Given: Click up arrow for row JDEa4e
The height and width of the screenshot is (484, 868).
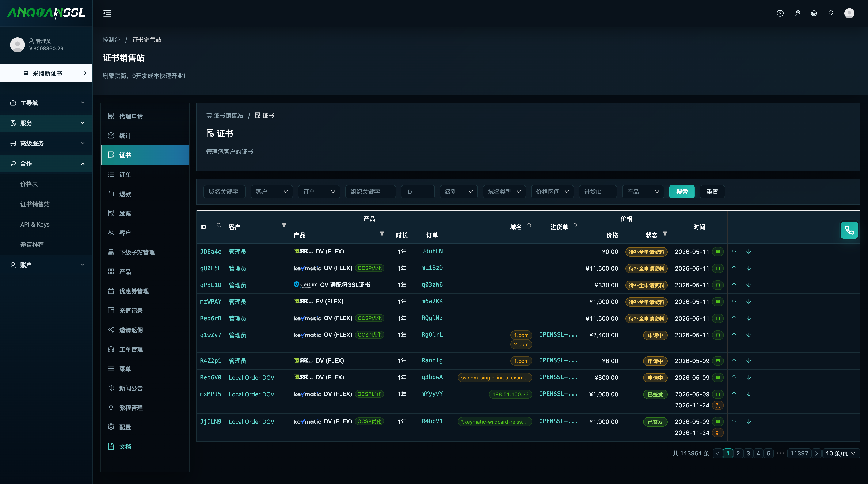Looking at the screenshot, I should (734, 252).
